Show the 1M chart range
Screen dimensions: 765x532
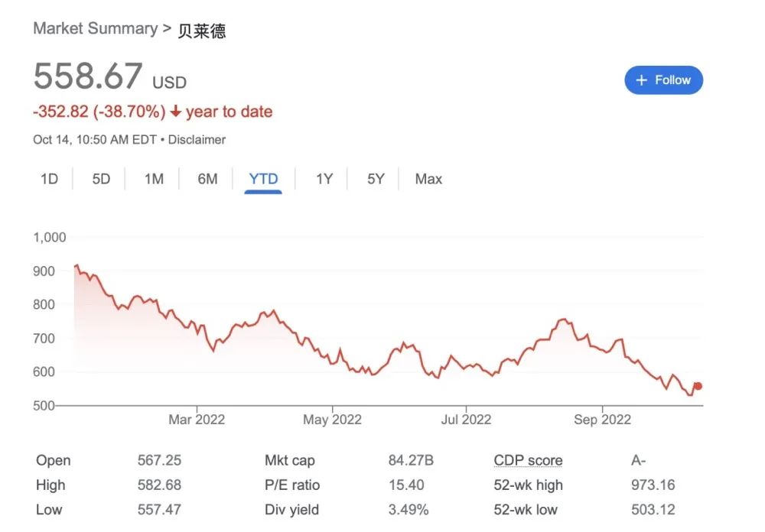click(154, 179)
